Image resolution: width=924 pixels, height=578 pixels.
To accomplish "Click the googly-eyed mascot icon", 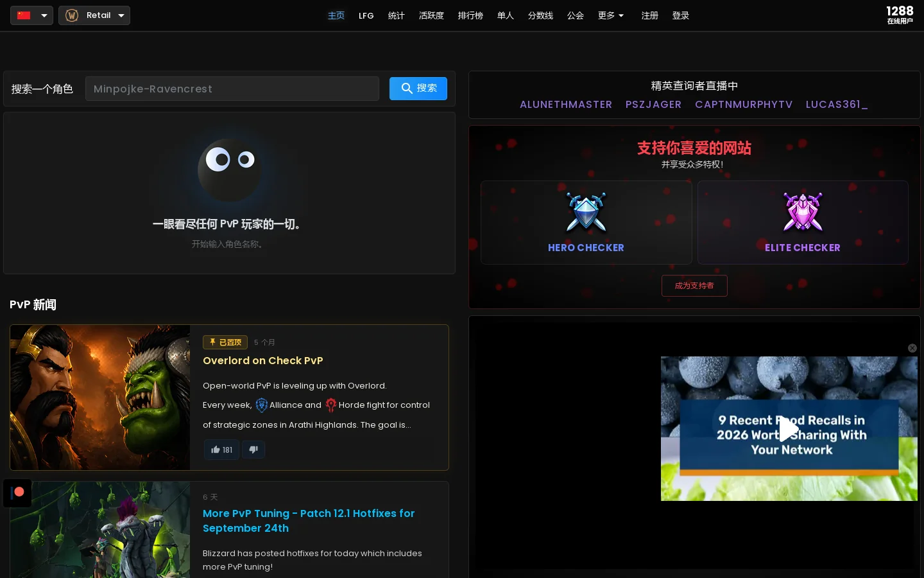I will (x=229, y=170).
